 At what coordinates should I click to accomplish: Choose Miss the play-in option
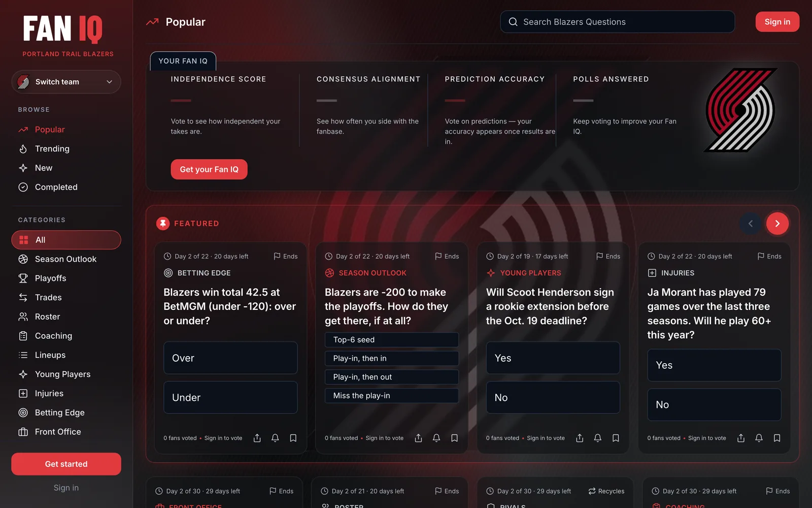392,396
